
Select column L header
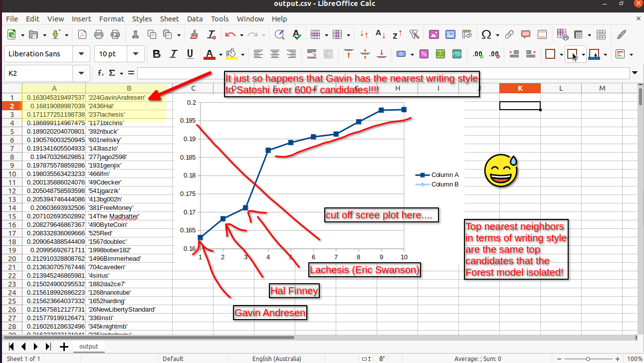pyautogui.click(x=561, y=88)
